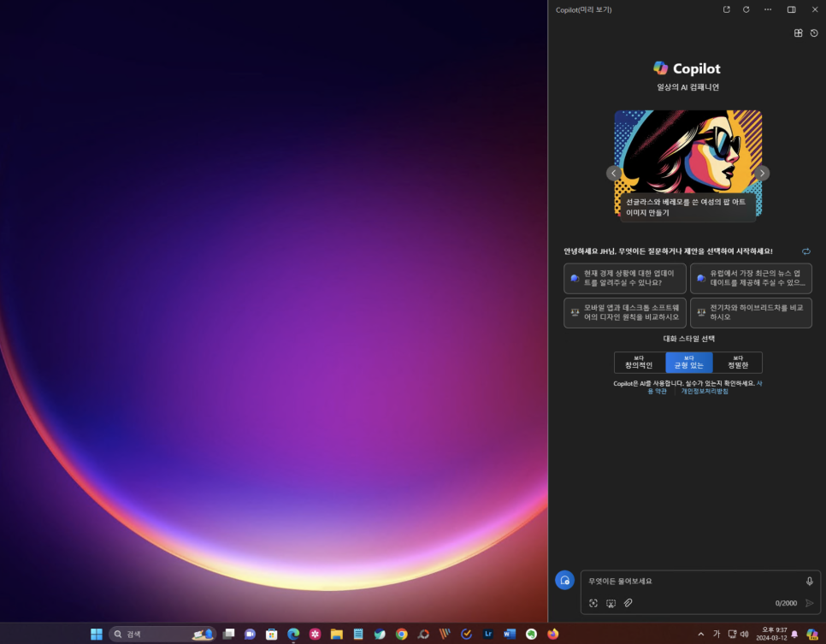Expand hidden system tray icons

pyautogui.click(x=700, y=634)
